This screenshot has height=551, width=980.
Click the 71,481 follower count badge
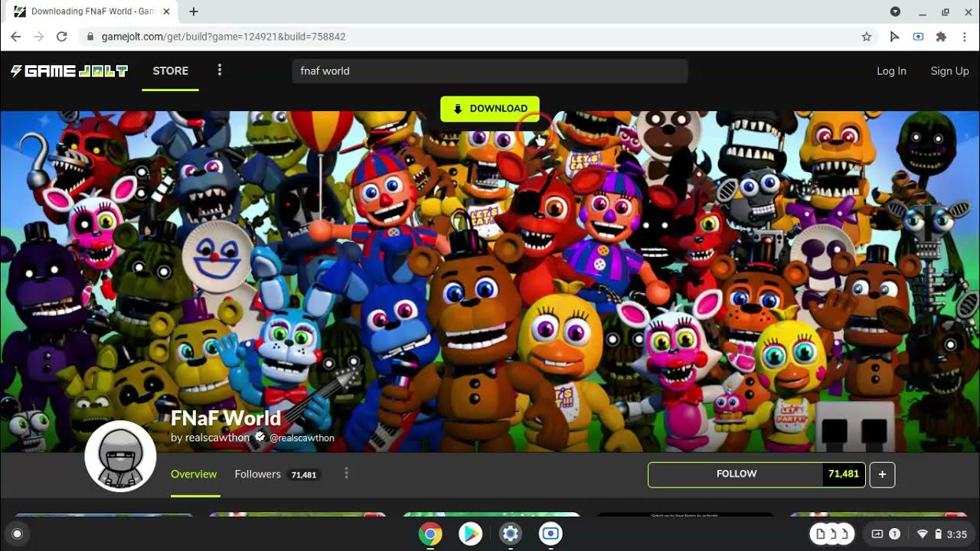[844, 474]
